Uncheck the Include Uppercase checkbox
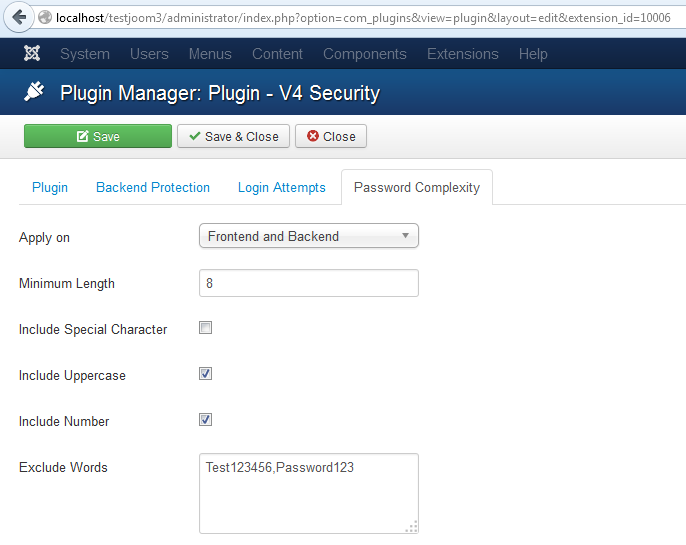This screenshot has height=545, width=686. (x=205, y=374)
